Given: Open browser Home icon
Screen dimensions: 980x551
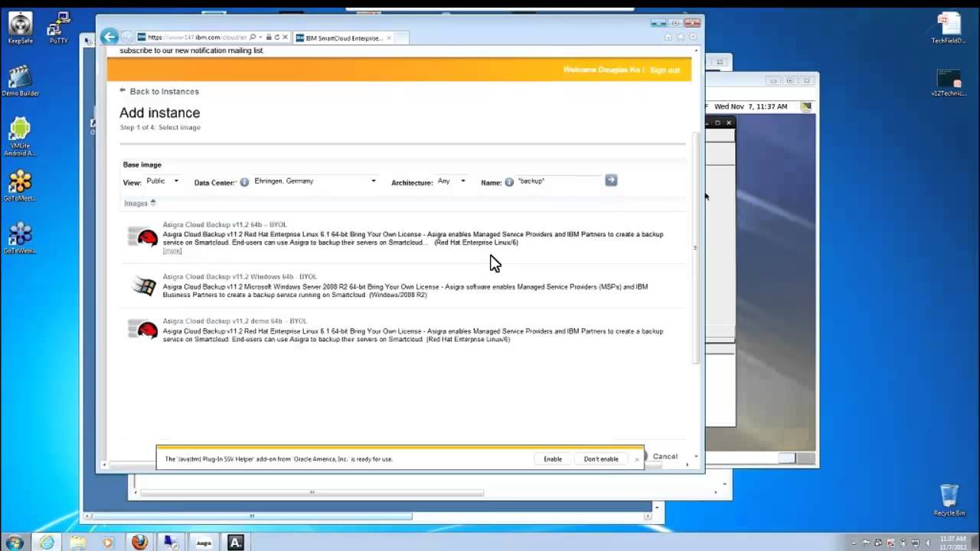Looking at the screenshot, I should [668, 37].
